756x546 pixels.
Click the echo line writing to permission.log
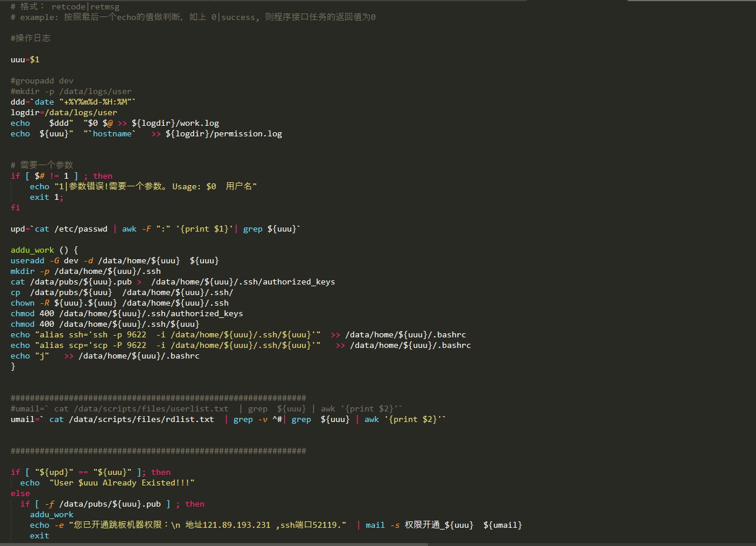pos(146,133)
